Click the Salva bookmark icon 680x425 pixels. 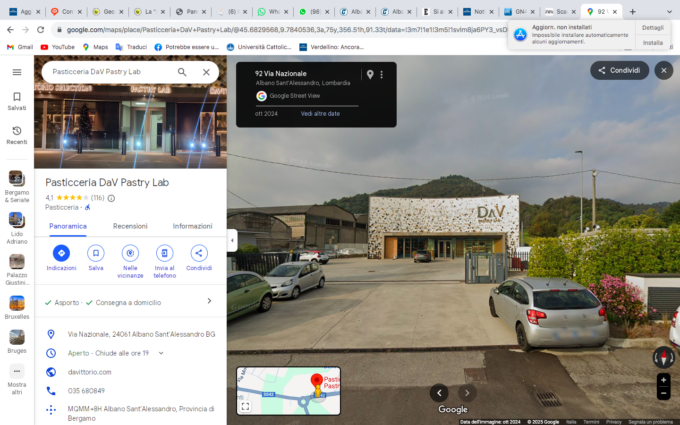tap(96, 254)
